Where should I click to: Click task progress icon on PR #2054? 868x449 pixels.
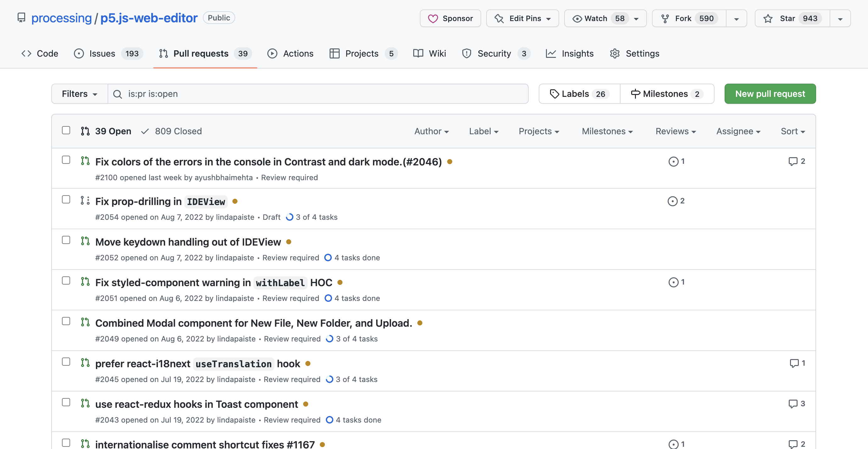point(289,217)
